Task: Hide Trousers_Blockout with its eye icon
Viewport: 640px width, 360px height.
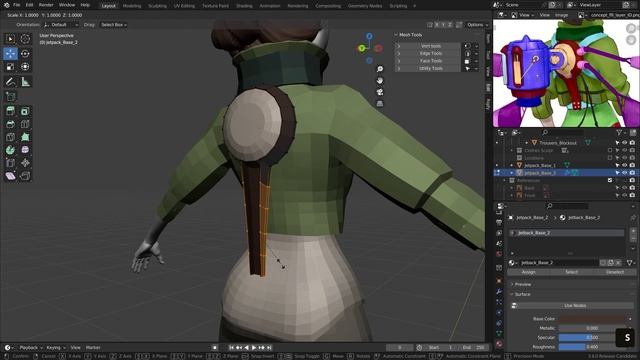Action: (x=624, y=143)
